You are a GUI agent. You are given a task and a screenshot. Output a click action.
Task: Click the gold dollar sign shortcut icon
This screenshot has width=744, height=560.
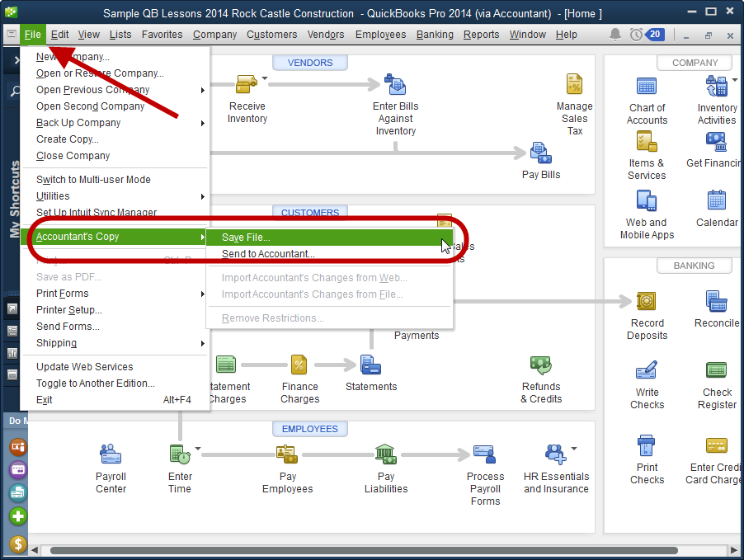pos(18,544)
